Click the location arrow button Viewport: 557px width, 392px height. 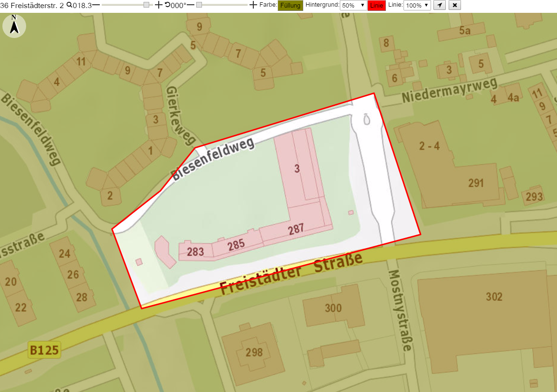(440, 5)
